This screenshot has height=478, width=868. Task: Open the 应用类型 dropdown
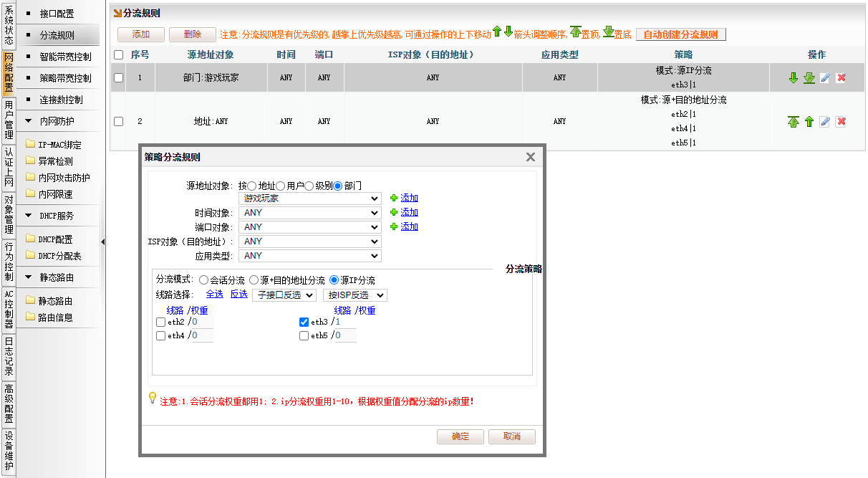click(310, 256)
